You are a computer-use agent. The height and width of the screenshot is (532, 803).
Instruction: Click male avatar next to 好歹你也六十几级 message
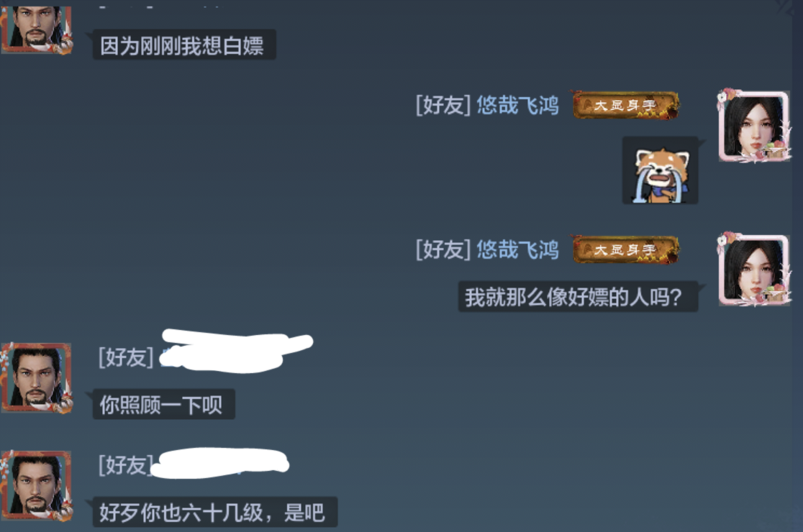pos(36,485)
